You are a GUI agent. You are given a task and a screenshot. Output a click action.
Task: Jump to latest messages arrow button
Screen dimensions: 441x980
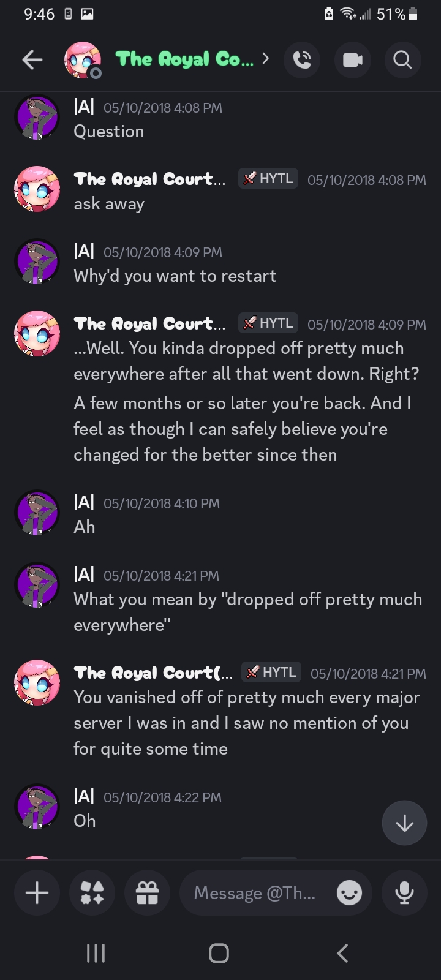(x=404, y=823)
